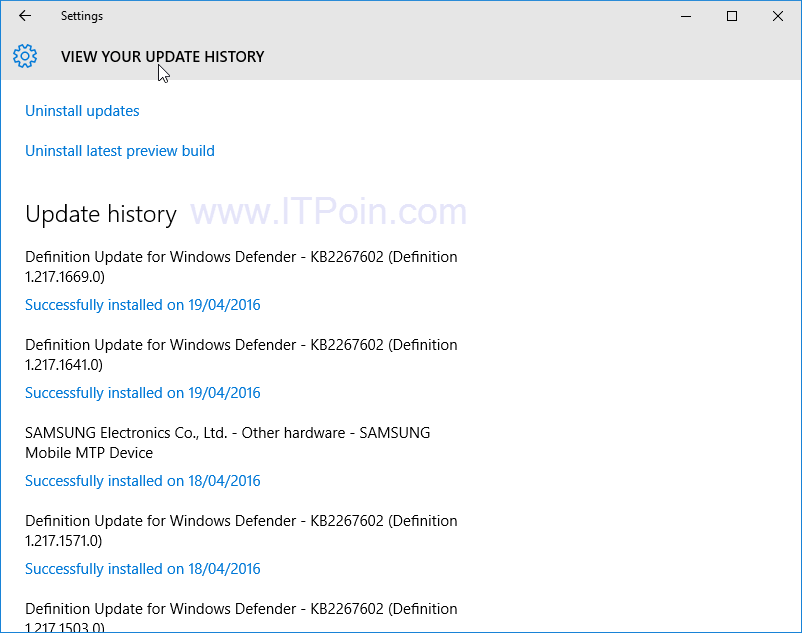
Task: Select the Definition 1.217.1571.0 update title
Action: click(x=241, y=530)
